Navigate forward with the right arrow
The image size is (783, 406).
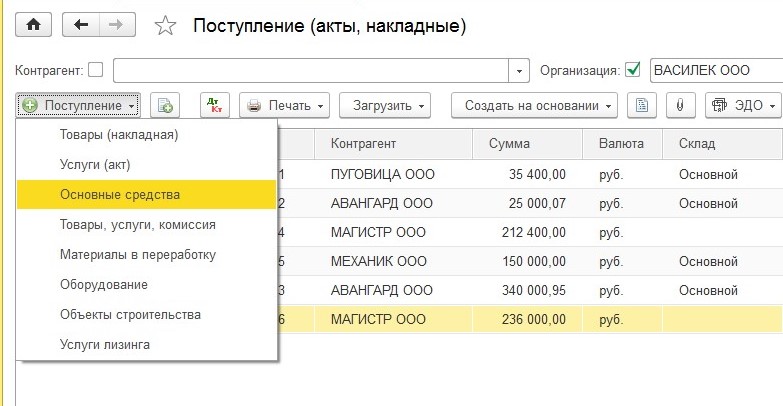117,24
